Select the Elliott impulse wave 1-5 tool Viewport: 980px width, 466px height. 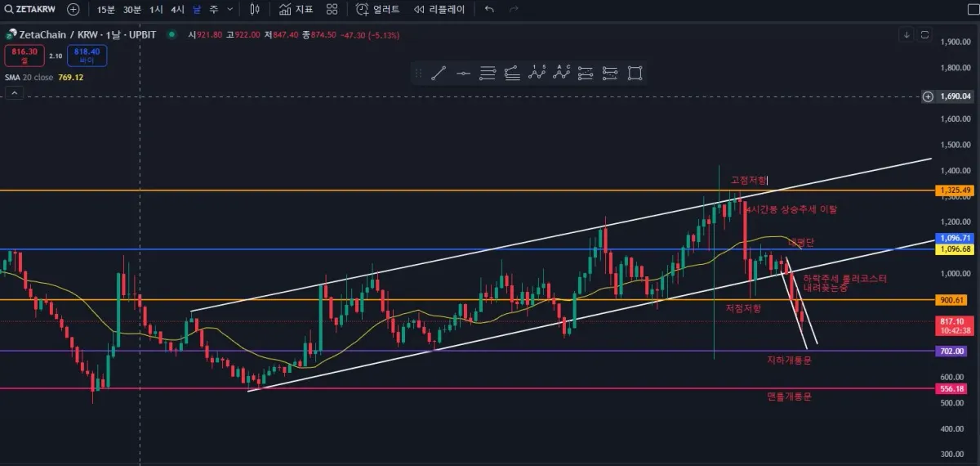tap(537, 74)
